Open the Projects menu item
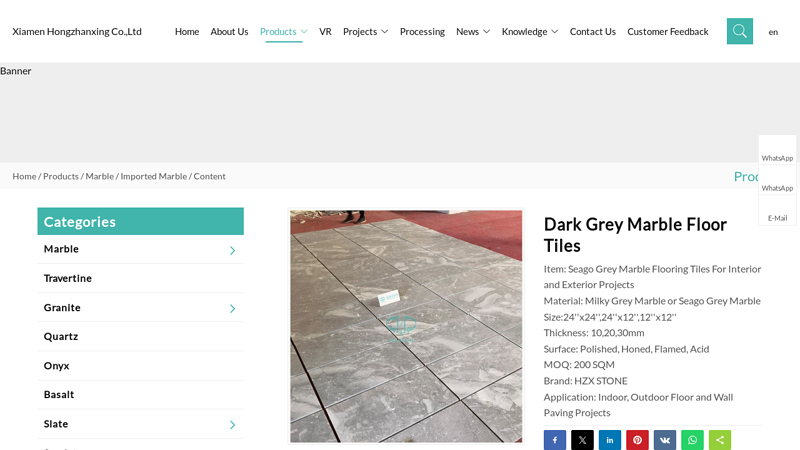The width and height of the screenshot is (800, 450). [360, 32]
